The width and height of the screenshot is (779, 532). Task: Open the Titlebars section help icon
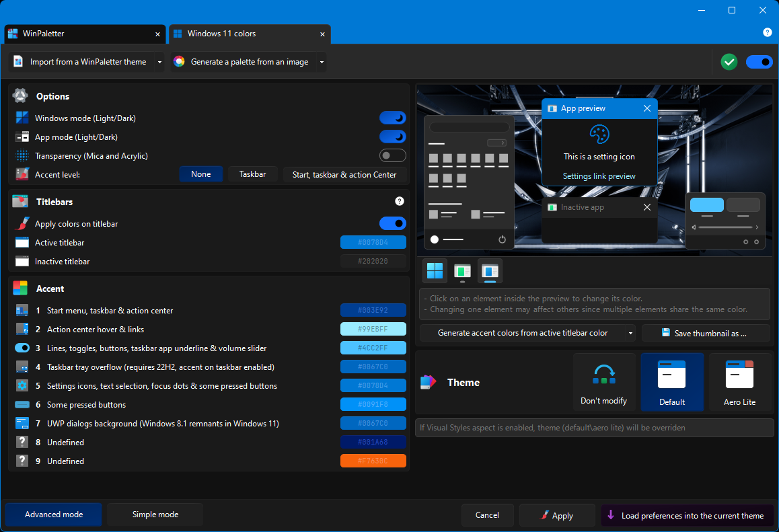[400, 201]
